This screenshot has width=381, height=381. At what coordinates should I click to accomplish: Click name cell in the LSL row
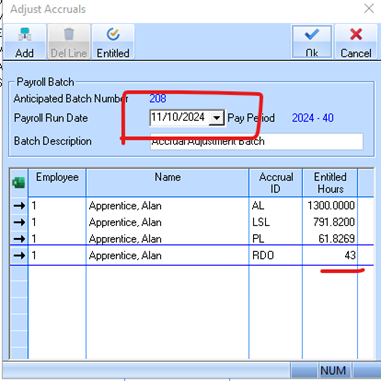(x=167, y=222)
